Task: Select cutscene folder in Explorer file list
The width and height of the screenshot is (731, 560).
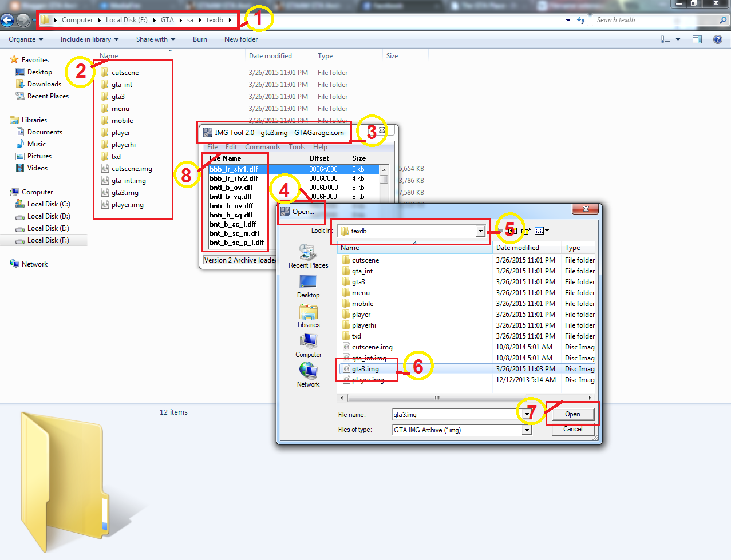Action: coord(125,73)
